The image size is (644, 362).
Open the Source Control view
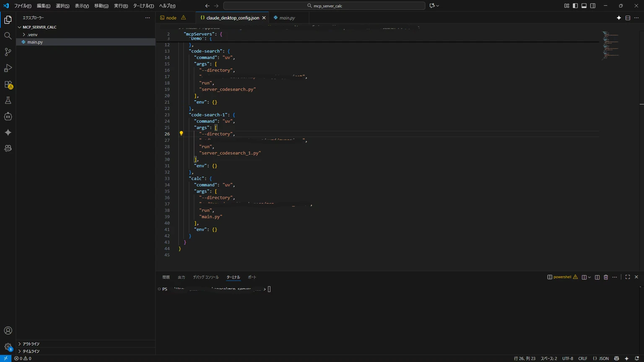point(8,52)
